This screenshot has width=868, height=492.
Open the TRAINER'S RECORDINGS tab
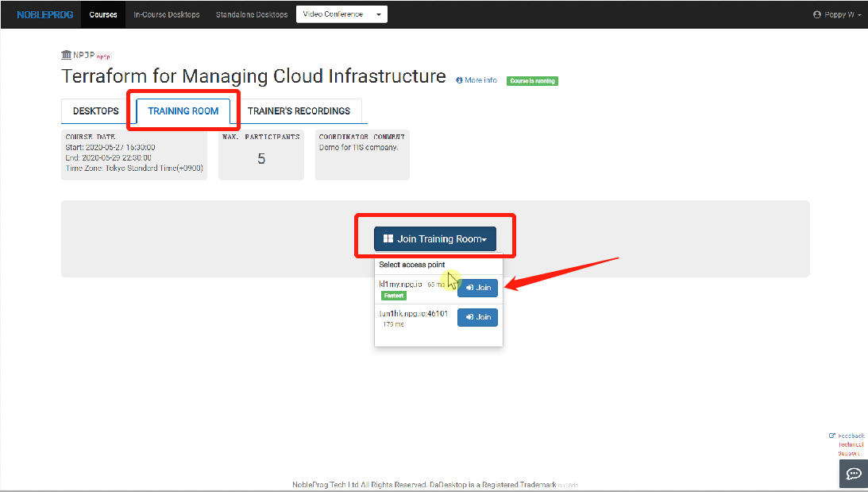299,110
